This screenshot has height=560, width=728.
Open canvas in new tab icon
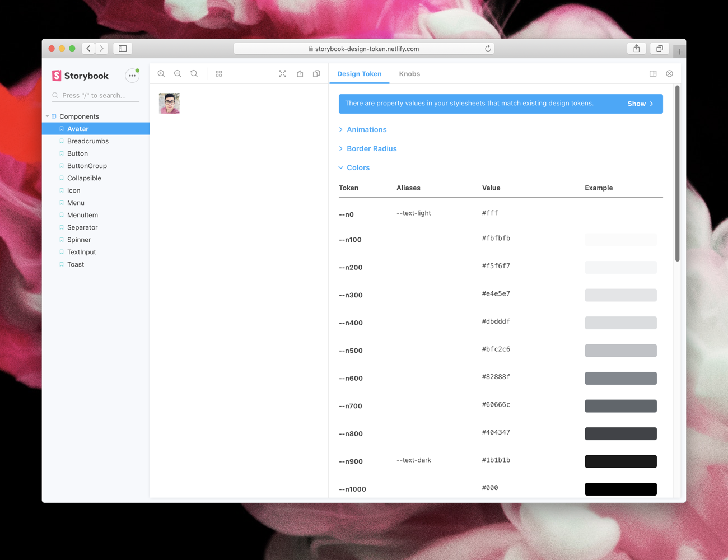[x=300, y=74]
